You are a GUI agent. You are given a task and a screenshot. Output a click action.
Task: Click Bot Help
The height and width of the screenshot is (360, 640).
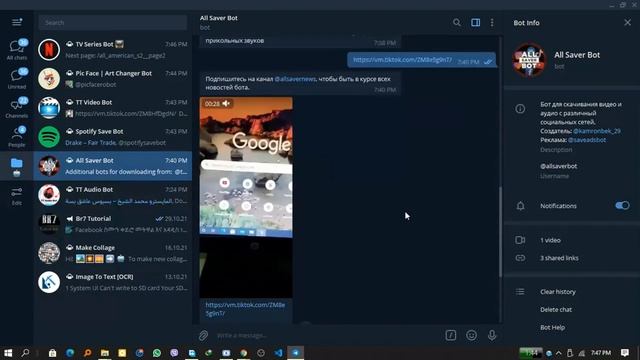[552, 327]
